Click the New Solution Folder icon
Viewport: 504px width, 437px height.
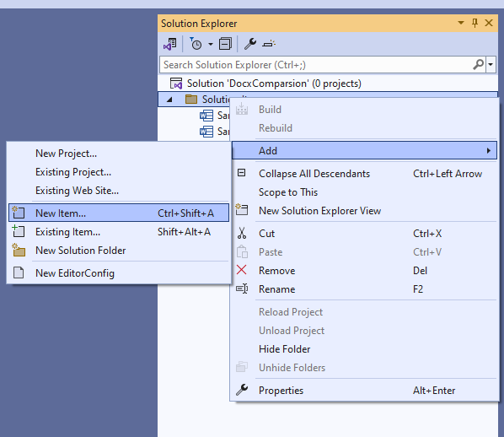click(x=19, y=250)
